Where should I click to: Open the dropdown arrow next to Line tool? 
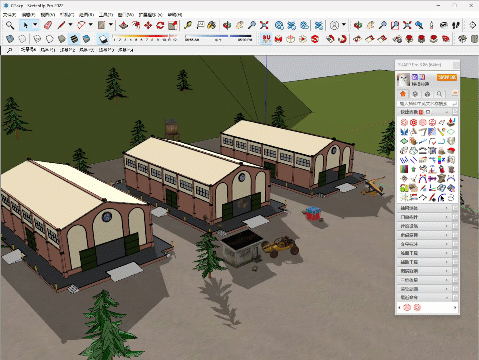(70, 25)
